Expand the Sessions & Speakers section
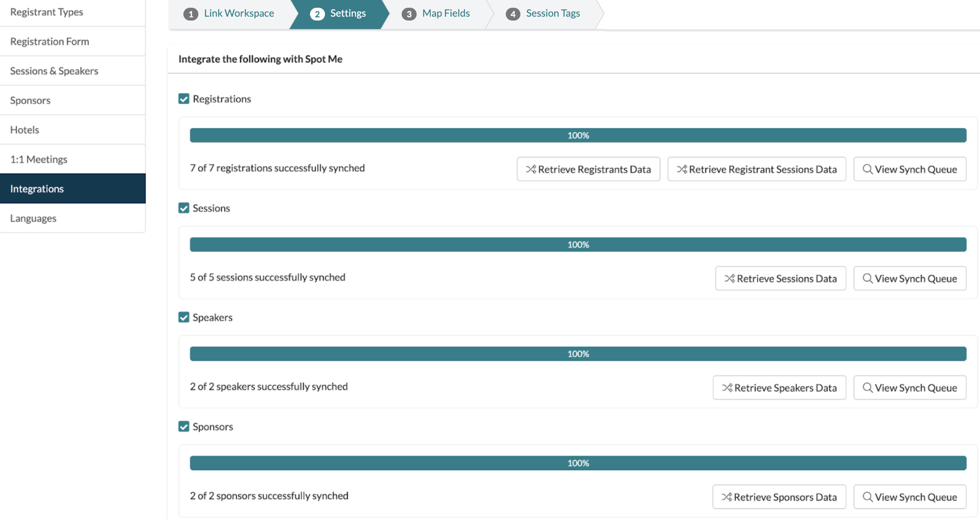Screen dimensions: 980x521 (x=54, y=70)
